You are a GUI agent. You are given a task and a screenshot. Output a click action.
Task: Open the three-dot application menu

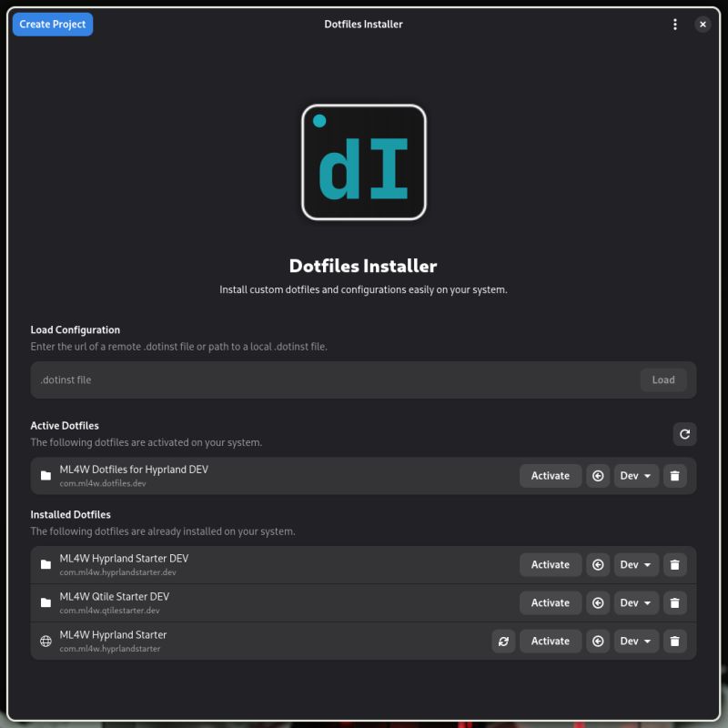(675, 24)
